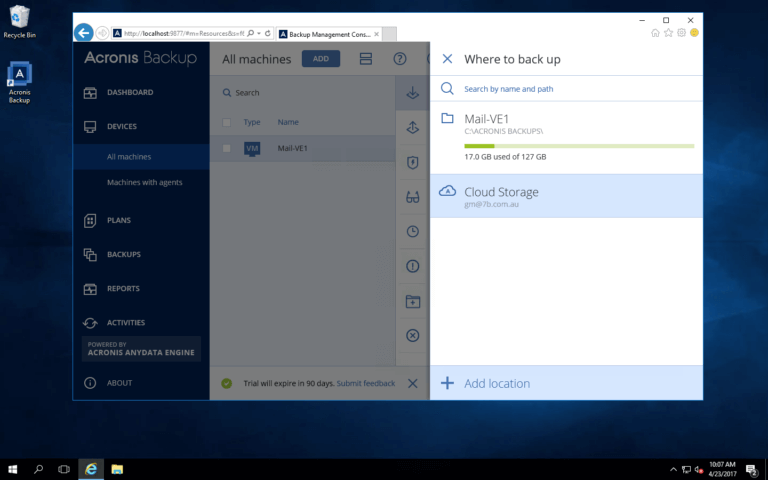Open the address bar search dropdown arrow
Viewport: 768px width, 480px height.
[259, 33]
